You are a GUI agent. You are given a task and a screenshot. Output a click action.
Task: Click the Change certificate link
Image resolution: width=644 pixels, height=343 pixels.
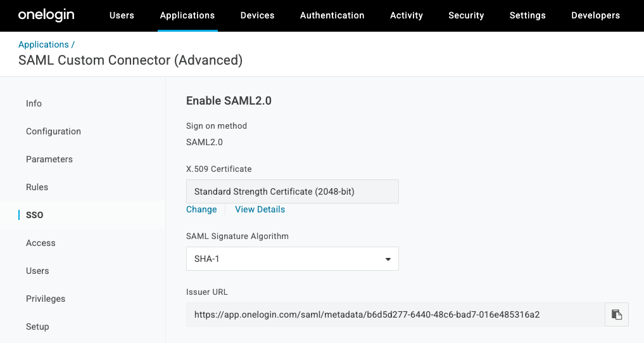(x=201, y=209)
